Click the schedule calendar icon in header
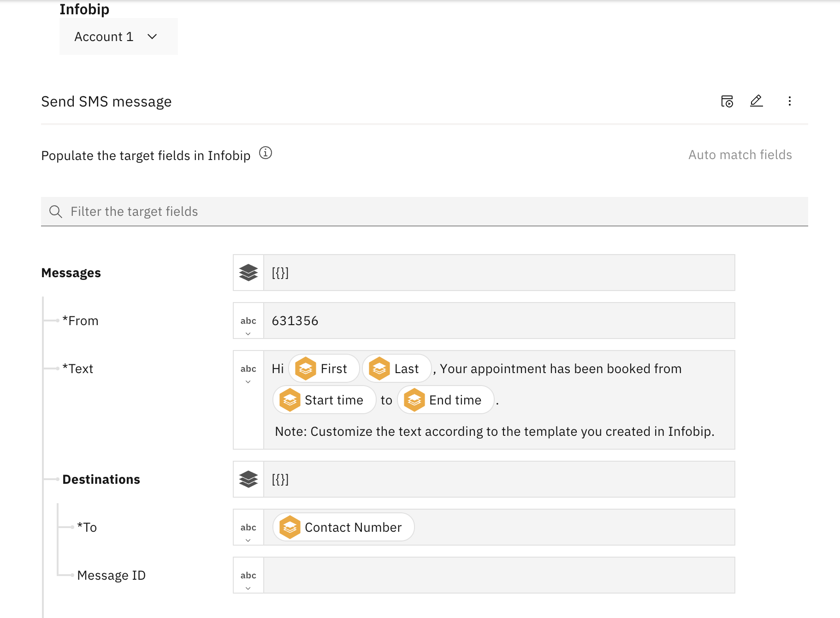The width and height of the screenshot is (840, 618). pos(727,101)
